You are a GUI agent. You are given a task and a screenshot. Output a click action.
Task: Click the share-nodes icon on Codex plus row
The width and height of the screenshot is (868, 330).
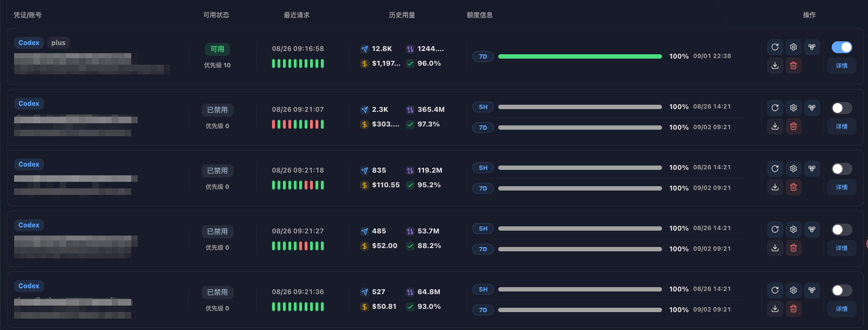point(812,47)
